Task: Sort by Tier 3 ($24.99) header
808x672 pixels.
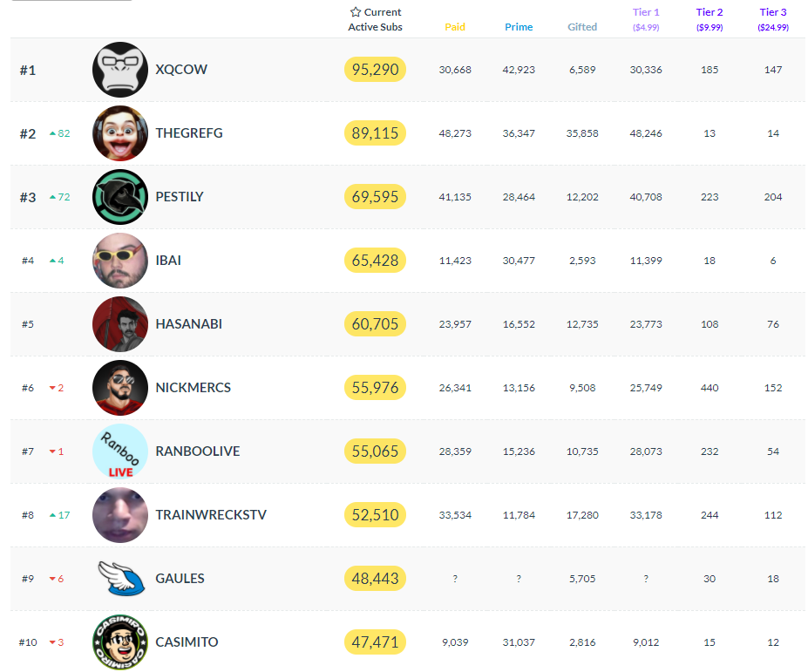Action: (773, 19)
